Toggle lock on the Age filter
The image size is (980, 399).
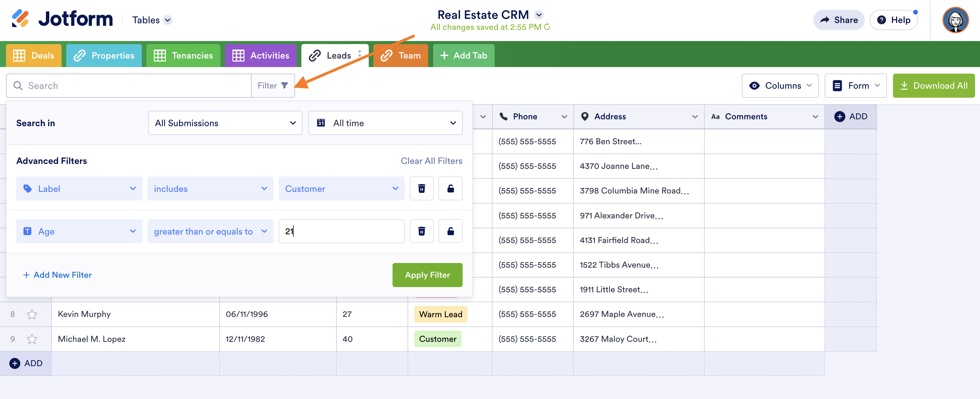click(x=450, y=231)
